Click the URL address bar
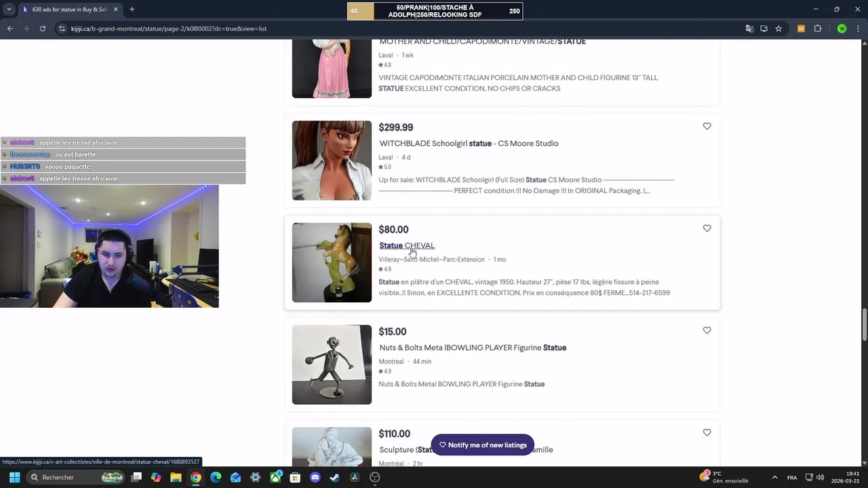Screen dimensions: 868x488 coord(400,28)
